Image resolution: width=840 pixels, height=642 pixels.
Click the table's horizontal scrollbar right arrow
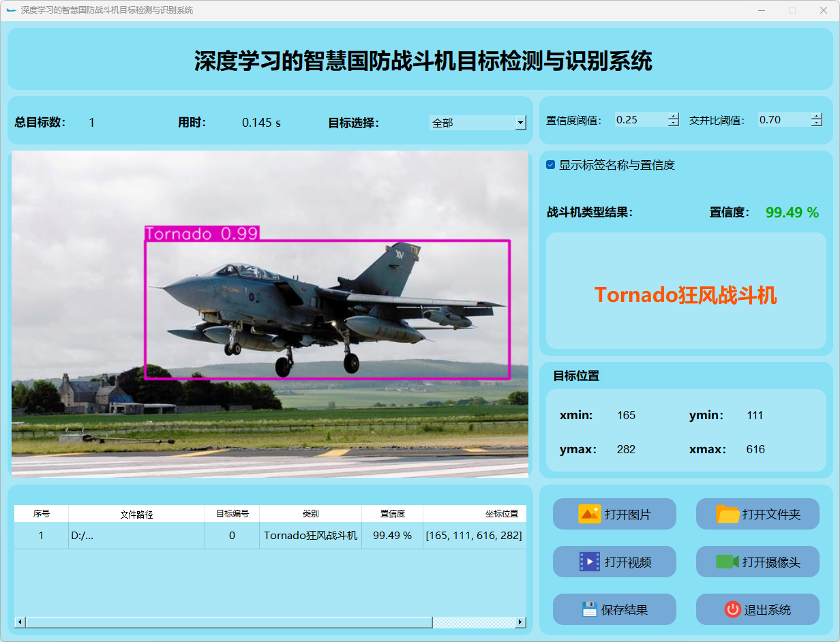pyautogui.click(x=520, y=622)
